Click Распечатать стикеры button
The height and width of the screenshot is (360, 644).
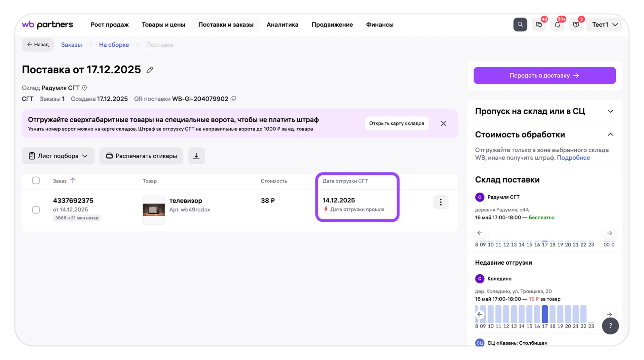141,156
